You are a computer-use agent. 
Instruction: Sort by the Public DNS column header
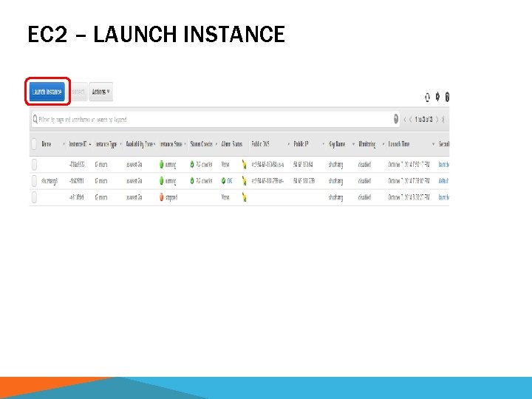[x=260, y=144]
